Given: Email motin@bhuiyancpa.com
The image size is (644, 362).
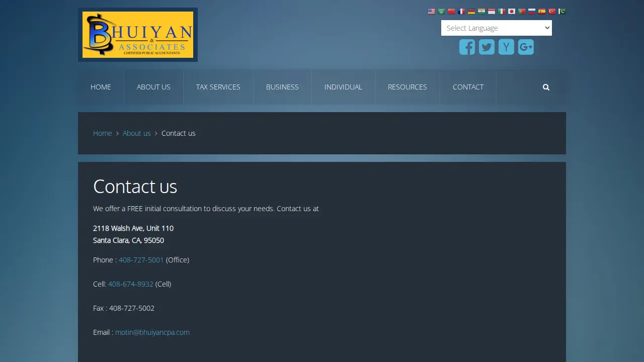Looking at the screenshot, I should pyautogui.click(x=152, y=332).
